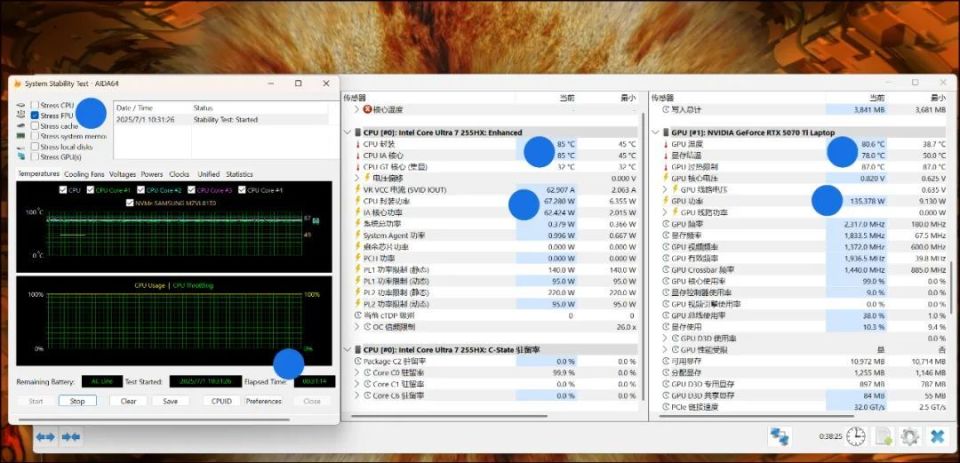
Task: Uncheck the CPU Core #1 graph checkbox
Action: coord(90,190)
